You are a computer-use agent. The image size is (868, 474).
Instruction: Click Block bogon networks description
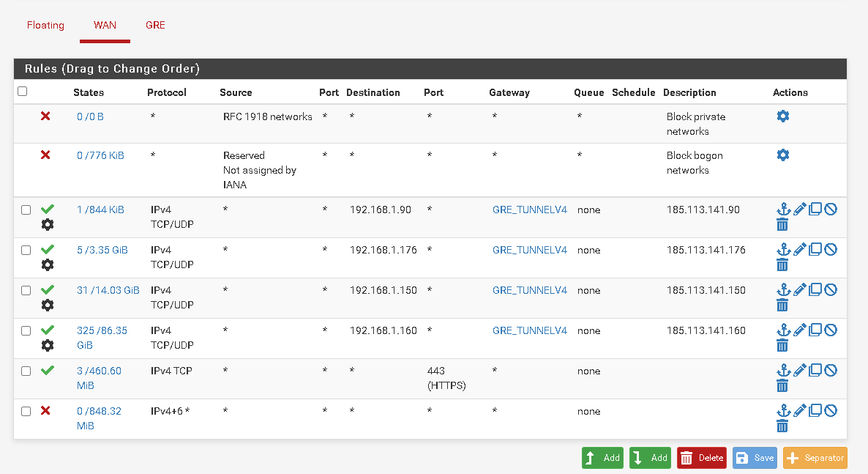[695, 163]
